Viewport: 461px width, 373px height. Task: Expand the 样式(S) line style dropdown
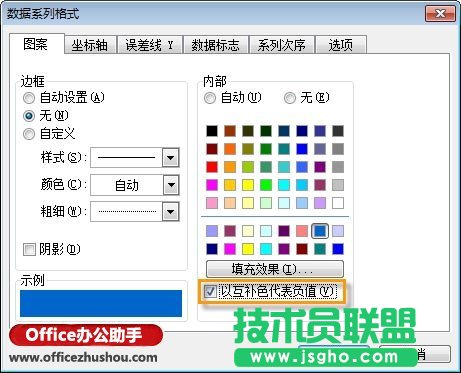(171, 157)
